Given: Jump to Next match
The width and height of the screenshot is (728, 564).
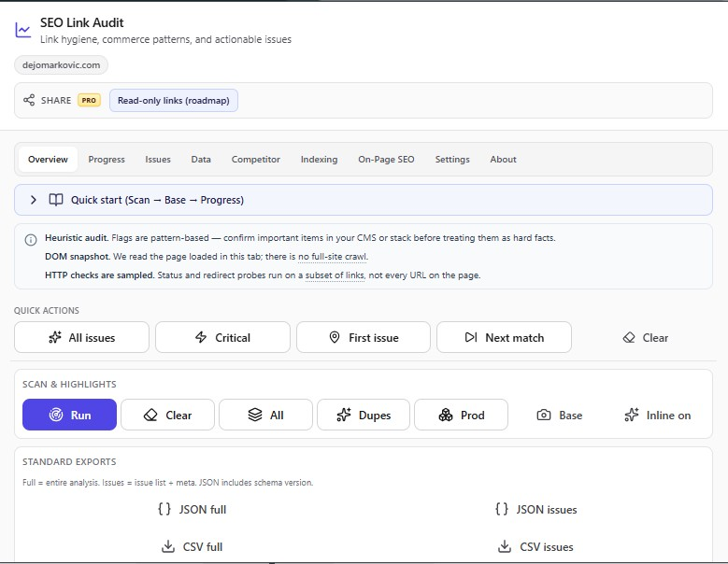Looking at the screenshot, I should point(504,337).
